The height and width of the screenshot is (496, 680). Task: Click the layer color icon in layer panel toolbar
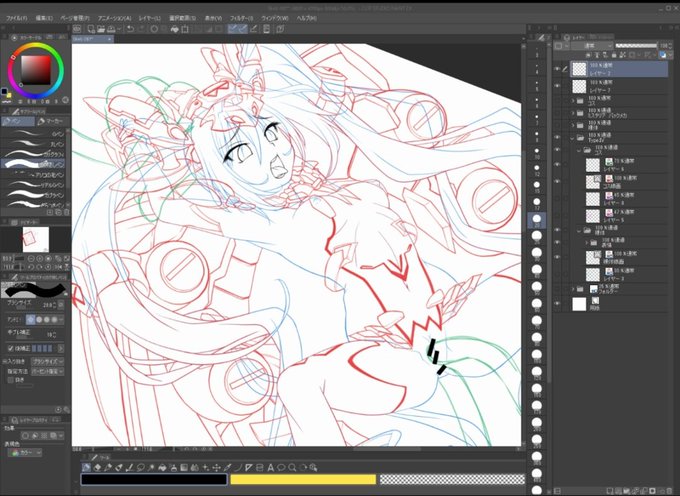[x=663, y=55]
